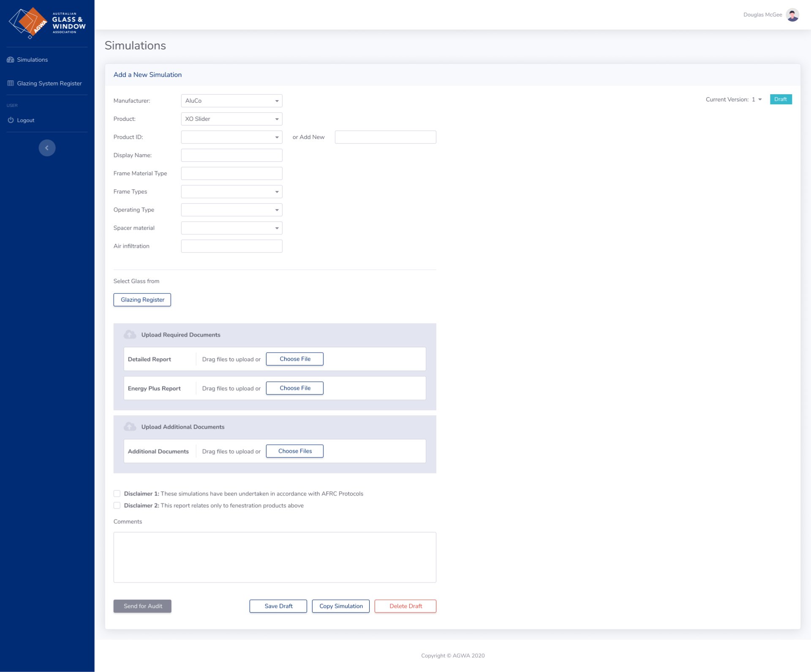Click the Save Draft button
This screenshot has height=672, width=811.
[x=278, y=606]
